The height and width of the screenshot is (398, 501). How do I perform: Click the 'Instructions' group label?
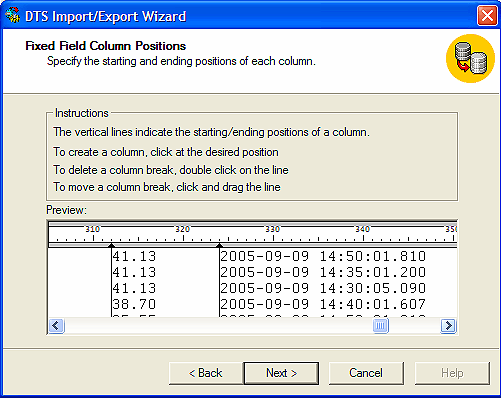pos(82,113)
